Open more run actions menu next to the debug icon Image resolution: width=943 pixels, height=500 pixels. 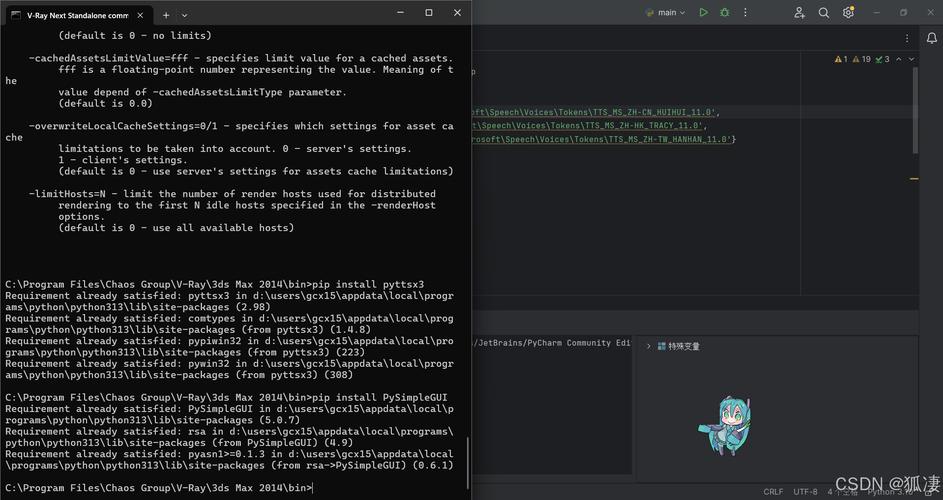745,13
